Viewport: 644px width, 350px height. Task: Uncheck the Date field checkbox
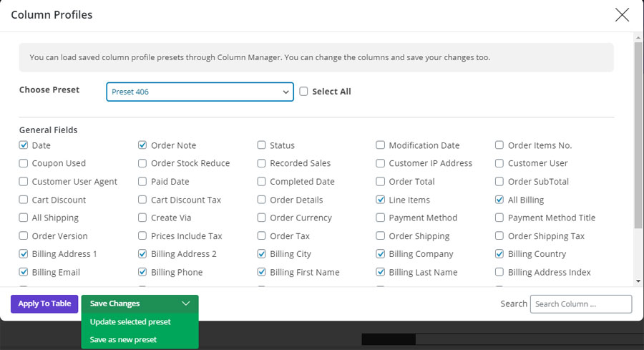(24, 145)
